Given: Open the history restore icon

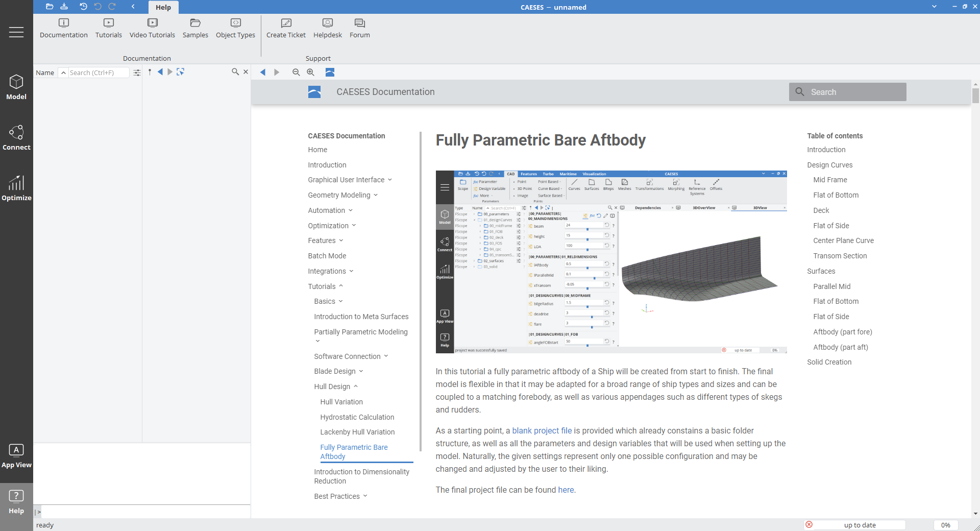Looking at the screenshot, I should coord(83,7).
